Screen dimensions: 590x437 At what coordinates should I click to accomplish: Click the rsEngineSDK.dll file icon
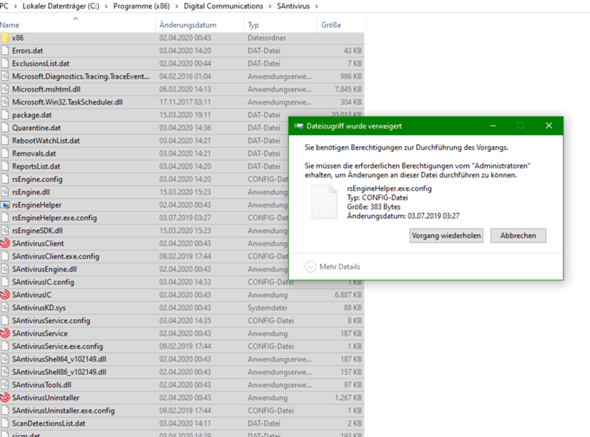coord(5,230)
